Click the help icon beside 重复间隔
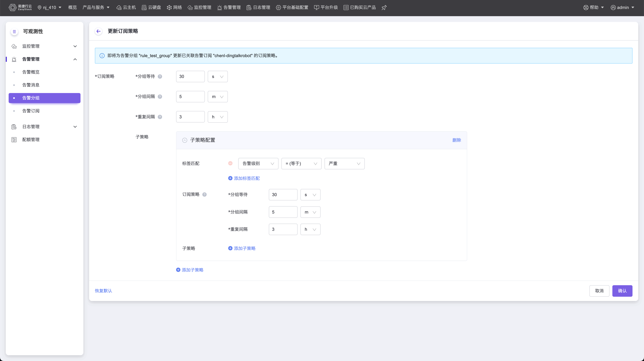The image size is (644, 361). click(x=160, y=117)
